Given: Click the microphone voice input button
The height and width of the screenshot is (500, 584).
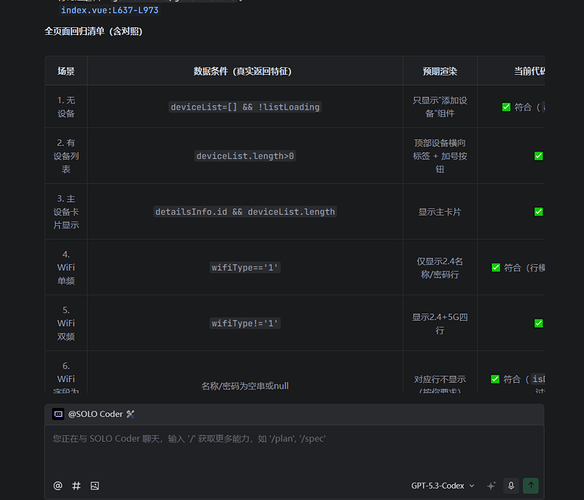Looking at the screenshot, I should [511, 485].
